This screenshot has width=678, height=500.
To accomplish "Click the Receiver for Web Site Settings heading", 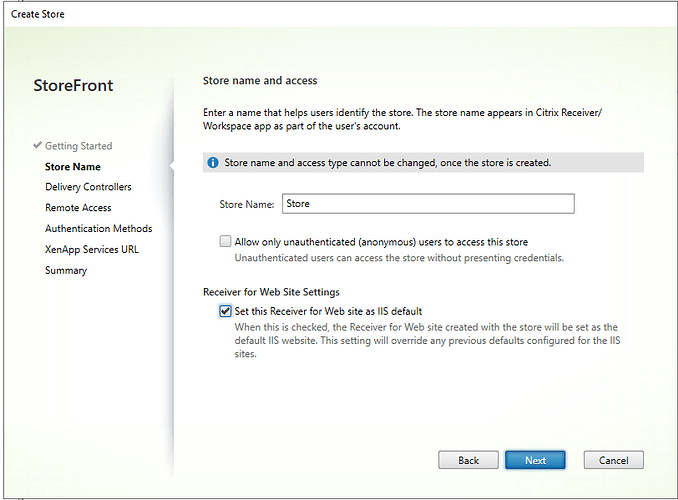I will pos(271,292).
